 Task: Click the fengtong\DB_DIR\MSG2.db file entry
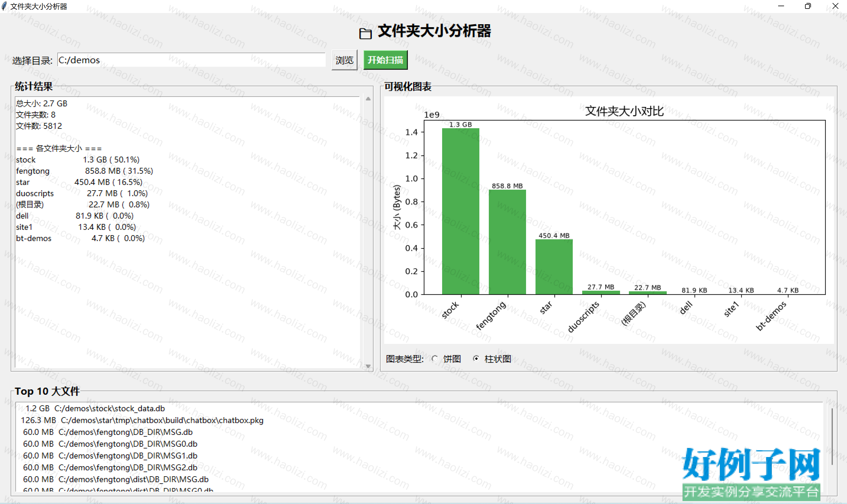110,467
